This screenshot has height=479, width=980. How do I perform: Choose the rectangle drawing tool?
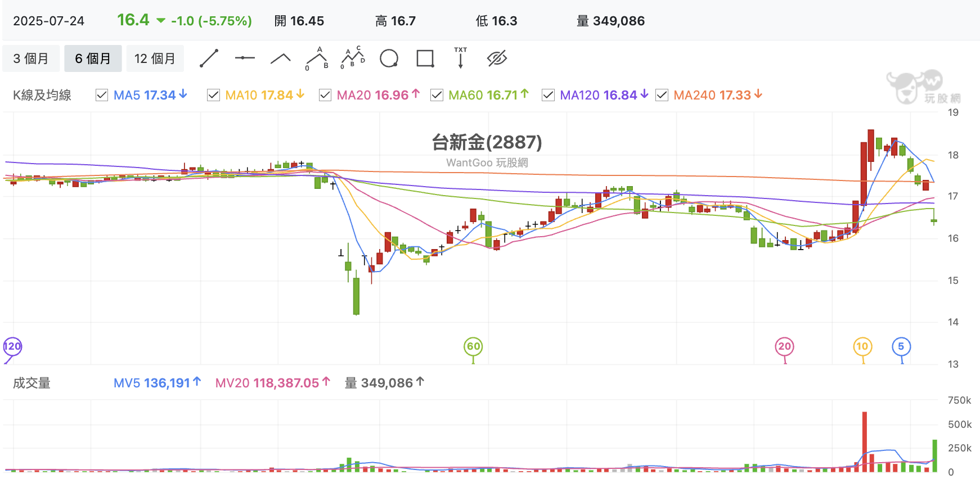coord(425,58)
